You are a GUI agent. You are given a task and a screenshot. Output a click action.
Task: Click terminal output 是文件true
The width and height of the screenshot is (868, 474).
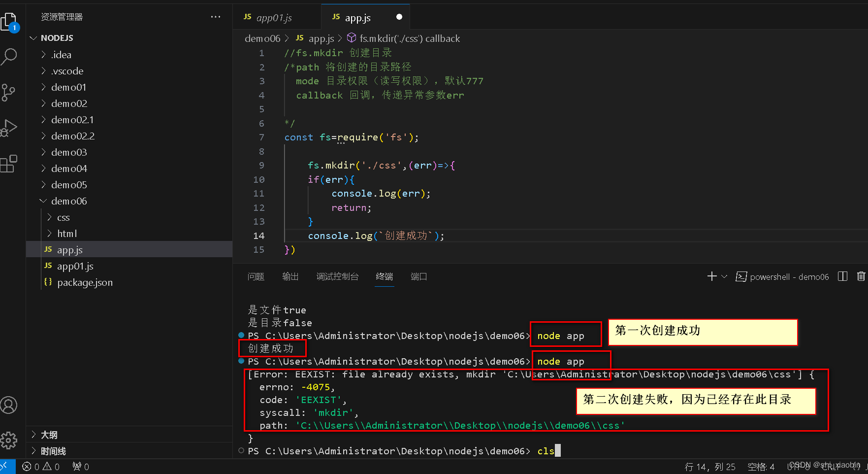pos(277,310)
